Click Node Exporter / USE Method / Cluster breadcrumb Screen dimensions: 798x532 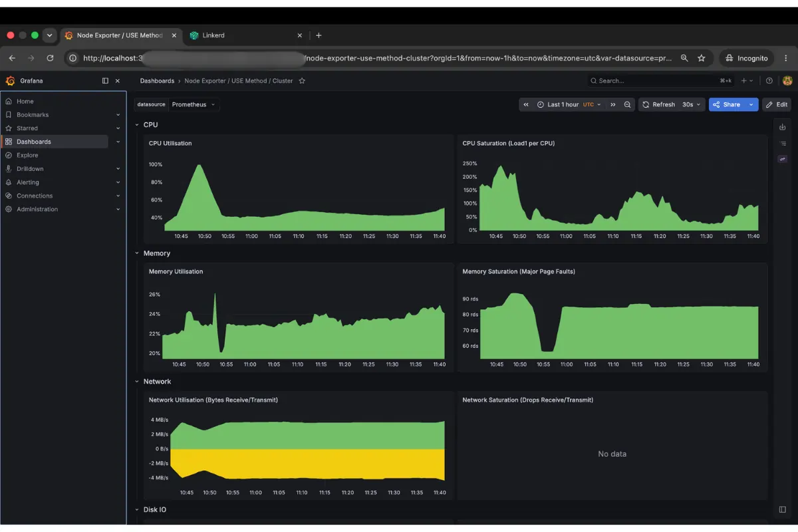239,80
